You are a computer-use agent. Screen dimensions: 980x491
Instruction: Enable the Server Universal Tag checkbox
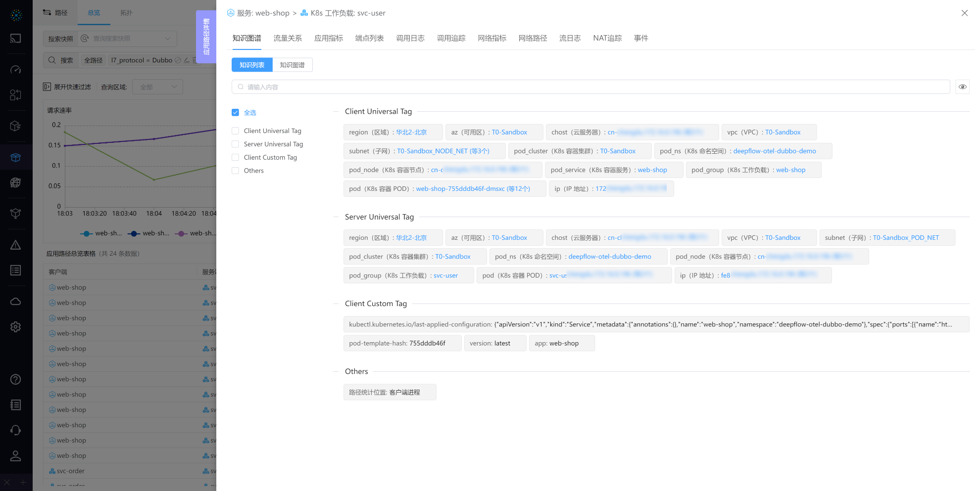pos(236,144)
